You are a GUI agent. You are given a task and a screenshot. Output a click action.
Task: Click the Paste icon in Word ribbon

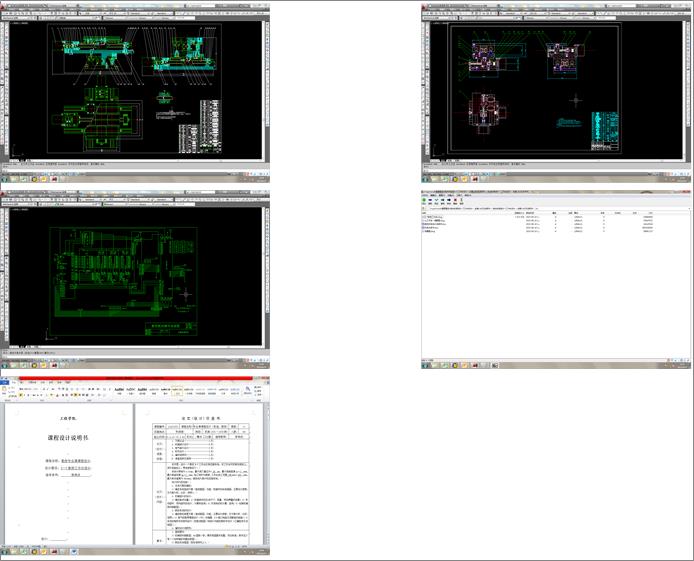[x=4, y=390]
